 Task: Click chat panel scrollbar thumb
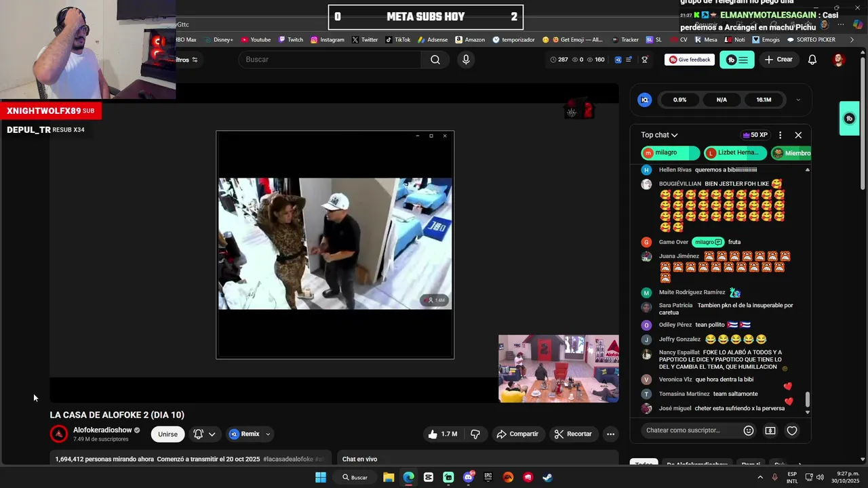pyautogui.click(x=807, y=400)
